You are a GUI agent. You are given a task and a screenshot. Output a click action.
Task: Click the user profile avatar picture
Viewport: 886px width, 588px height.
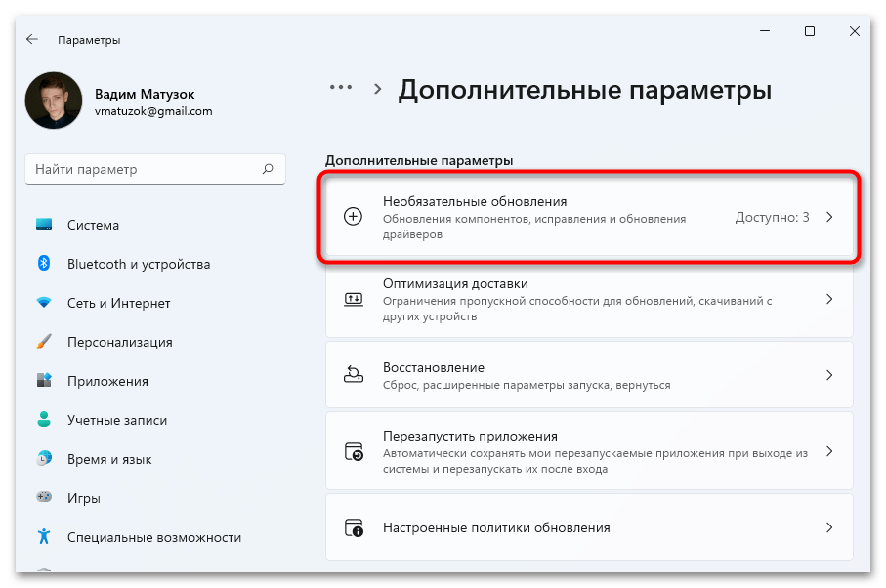click(x=54, y=101)
